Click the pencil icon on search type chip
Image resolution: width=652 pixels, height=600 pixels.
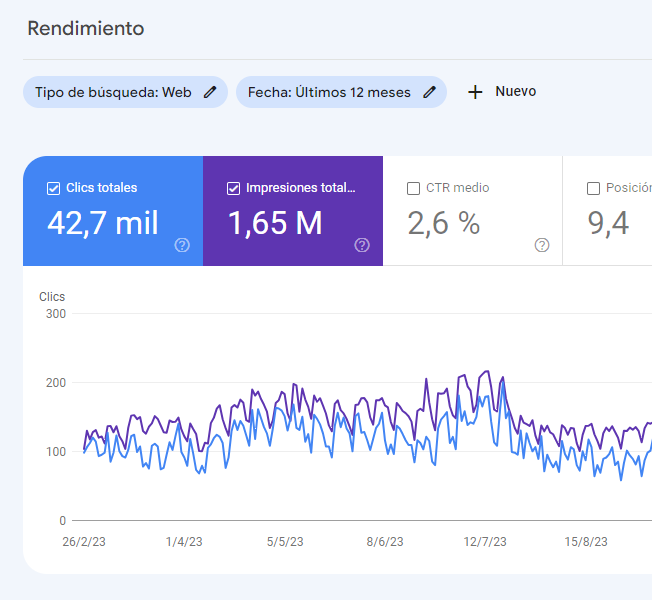click(209, 92)
